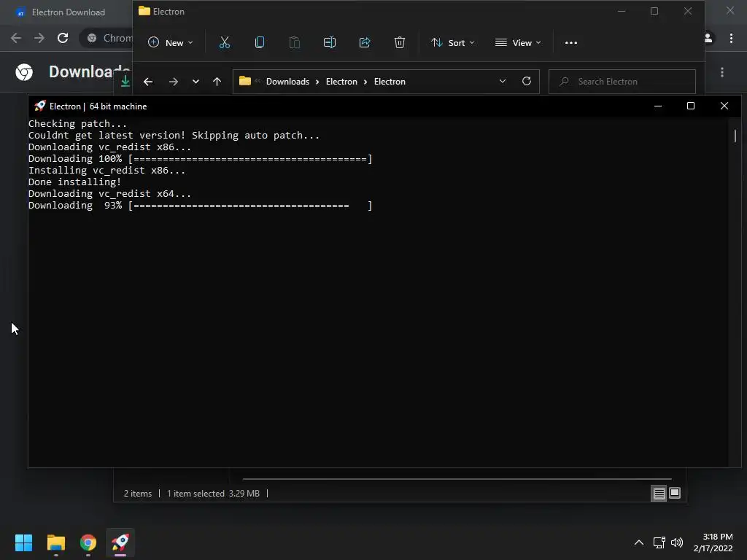The image size is (747, 560).
Task: Maximize the Electron console window
Action: pos(690,106)
